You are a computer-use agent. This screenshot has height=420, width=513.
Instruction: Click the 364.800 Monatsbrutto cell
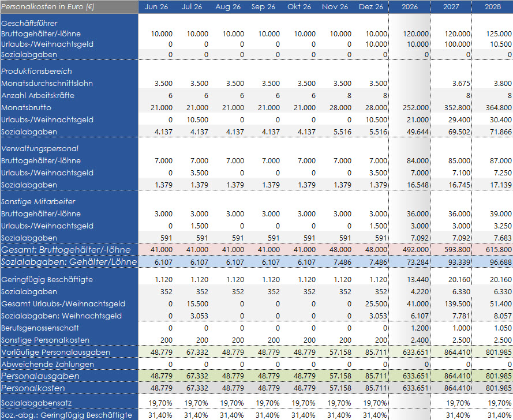499,108
